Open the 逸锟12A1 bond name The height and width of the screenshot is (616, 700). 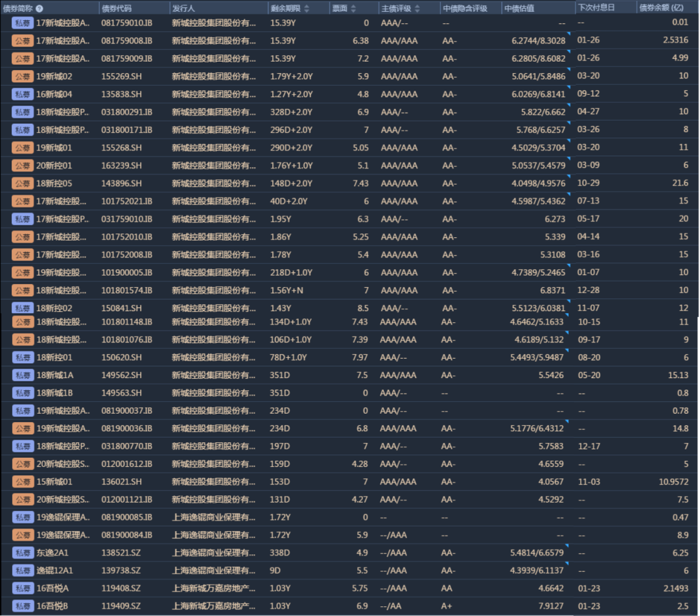coord(54,571)
